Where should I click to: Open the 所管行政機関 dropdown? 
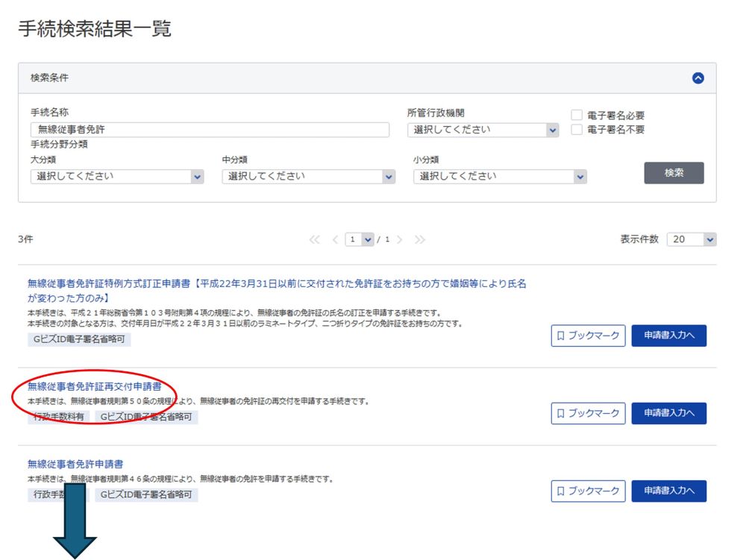point(483,130)
